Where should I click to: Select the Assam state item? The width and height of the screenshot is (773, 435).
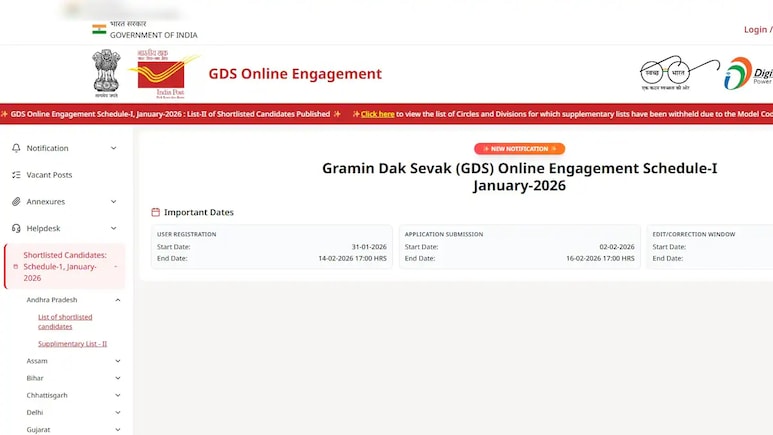tap(37, 361)
